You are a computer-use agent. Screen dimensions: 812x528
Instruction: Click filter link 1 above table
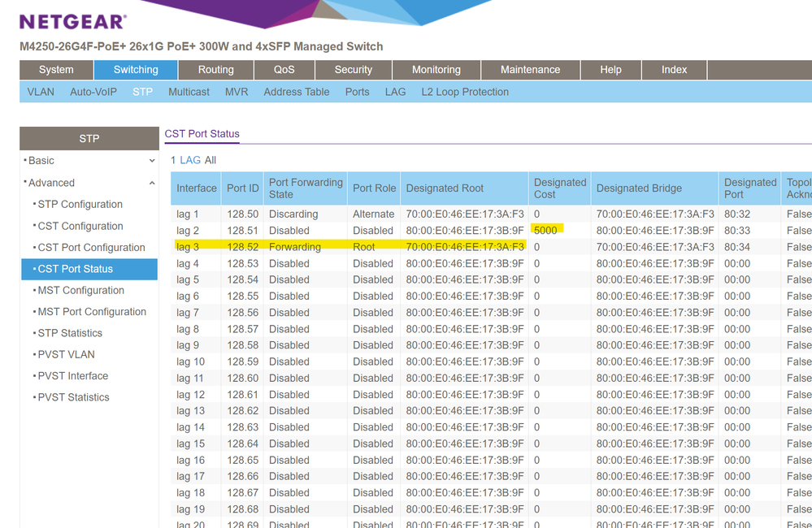[173, 161]
